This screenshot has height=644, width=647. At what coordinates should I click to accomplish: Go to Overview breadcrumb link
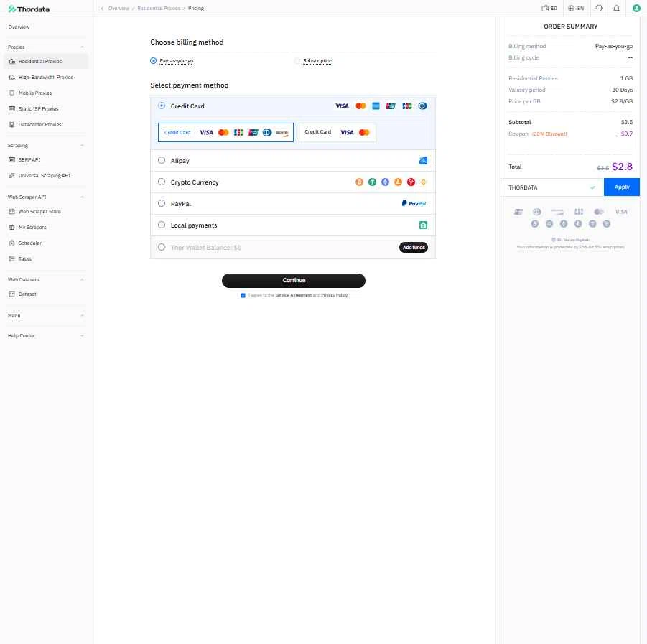(x=118, y=8)
